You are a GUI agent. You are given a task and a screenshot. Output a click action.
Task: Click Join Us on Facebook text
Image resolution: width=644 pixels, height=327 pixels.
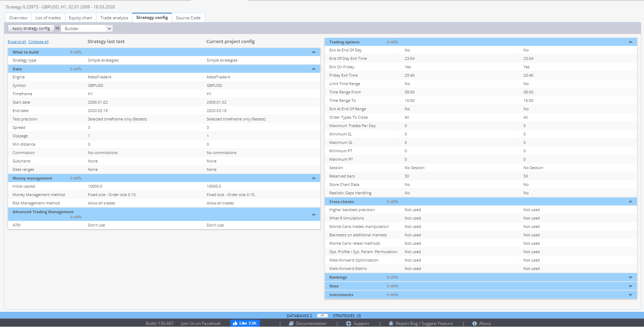point(201,323)
